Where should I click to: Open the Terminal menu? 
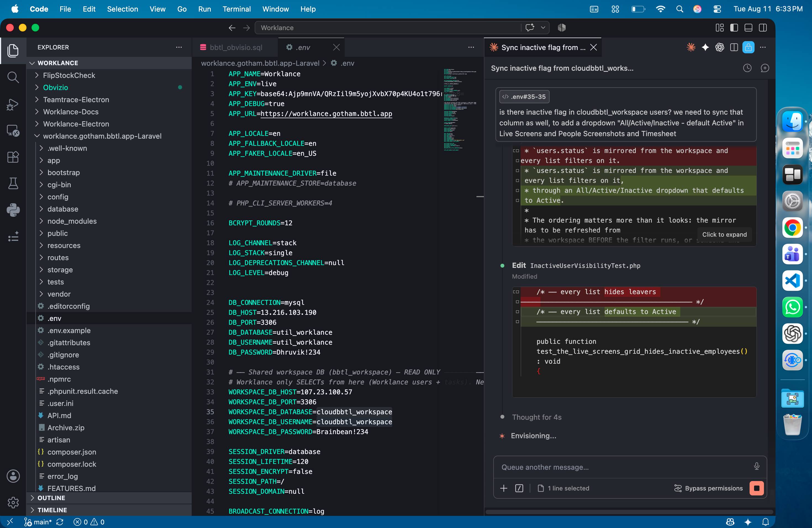tap(236, 9)
